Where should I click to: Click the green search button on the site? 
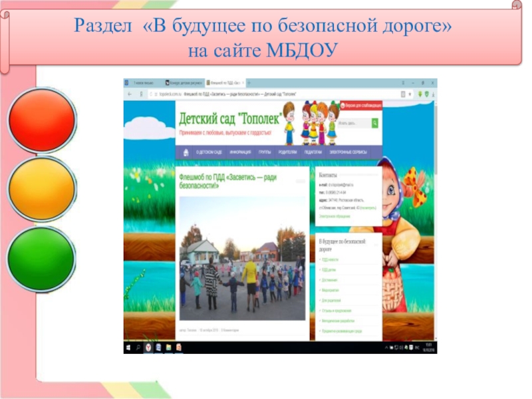375,123
